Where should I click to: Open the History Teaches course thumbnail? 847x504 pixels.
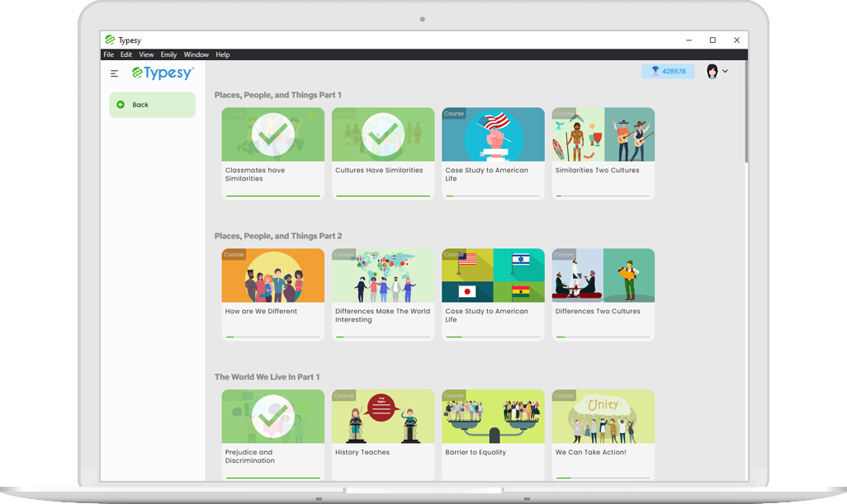(383, 417)
